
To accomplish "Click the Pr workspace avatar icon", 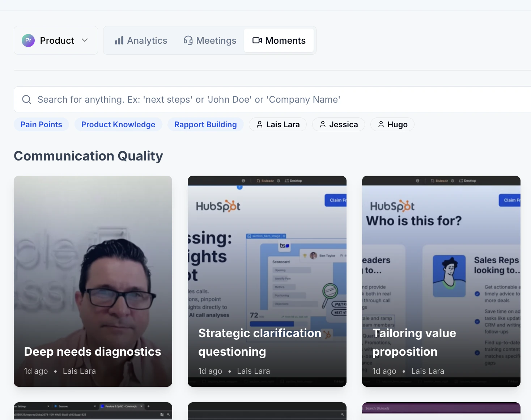I will [28, 40].
